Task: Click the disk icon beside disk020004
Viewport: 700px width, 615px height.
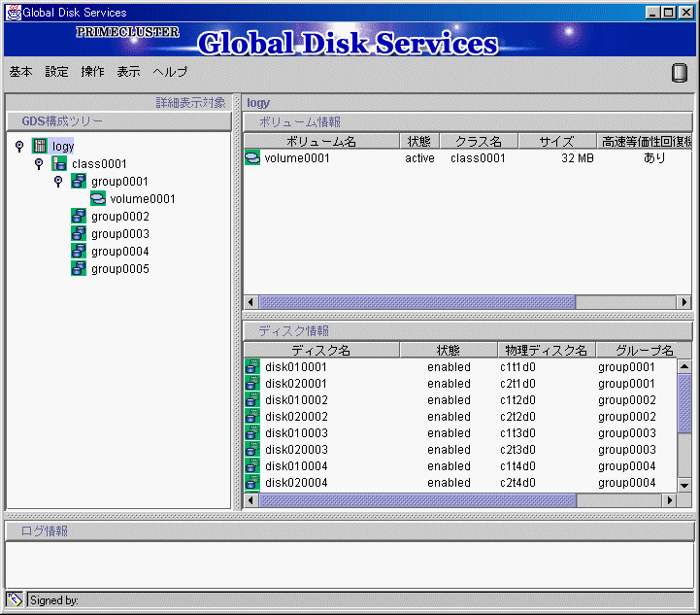Action: [x=252, y=482]
